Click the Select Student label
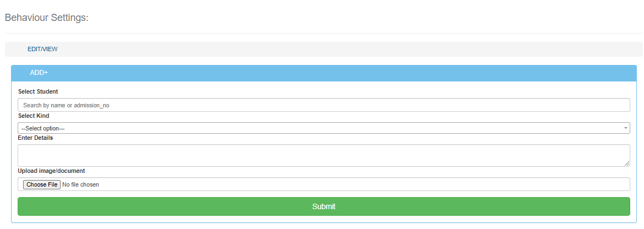The height and width of the screenshot is (229, 644). click(x=38, y=91)
